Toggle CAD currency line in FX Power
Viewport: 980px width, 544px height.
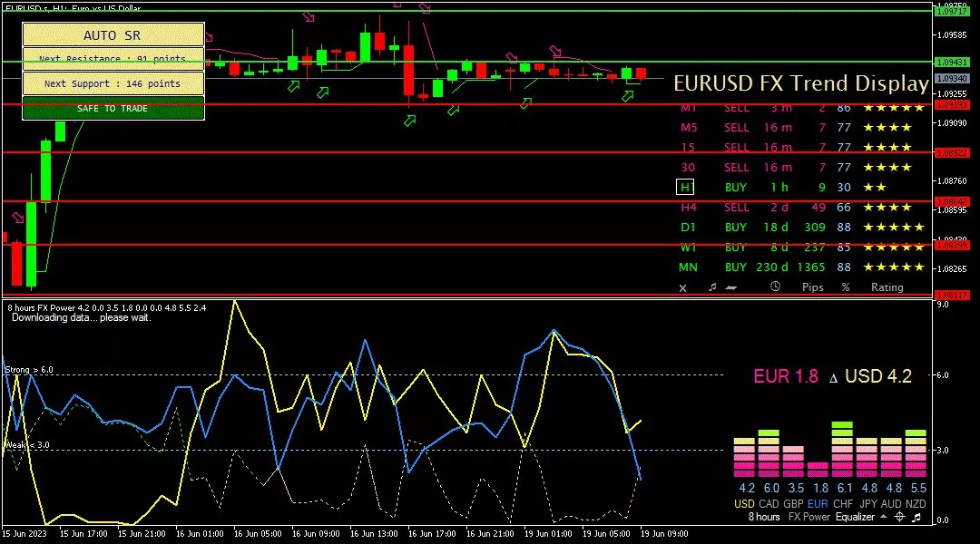[769, 503]
